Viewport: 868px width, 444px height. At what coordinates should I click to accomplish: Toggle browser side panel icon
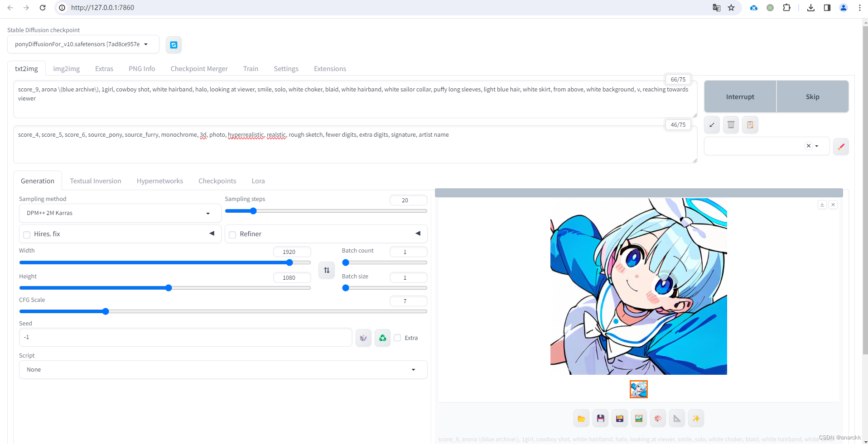[827, 8]
